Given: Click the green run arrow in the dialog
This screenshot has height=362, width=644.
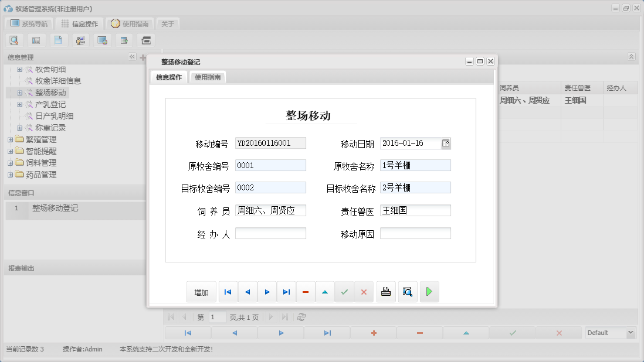Looking at the screenshot, I should (x=429, y=291).
